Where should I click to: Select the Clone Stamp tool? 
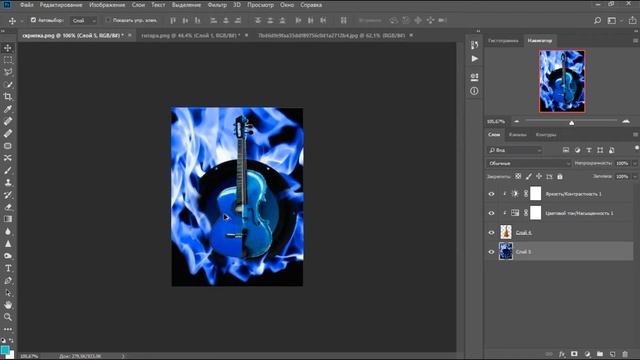coord(8,182)
